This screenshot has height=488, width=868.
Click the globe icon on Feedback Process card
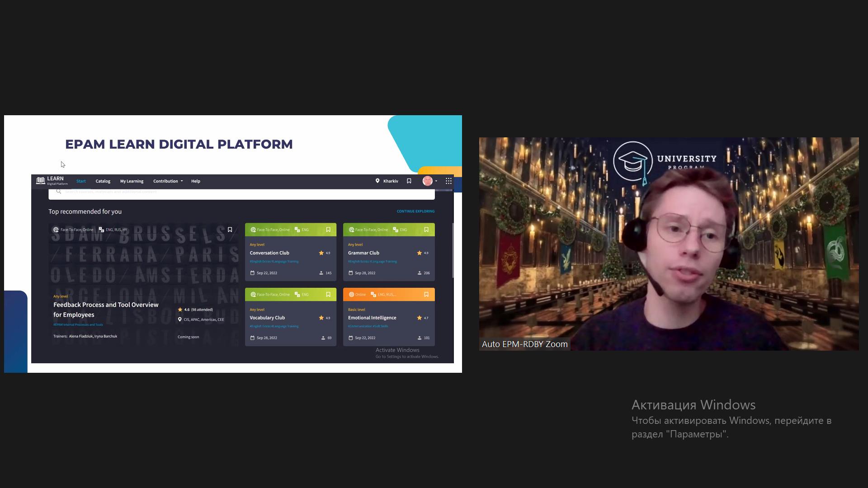(x=56, y=230)
